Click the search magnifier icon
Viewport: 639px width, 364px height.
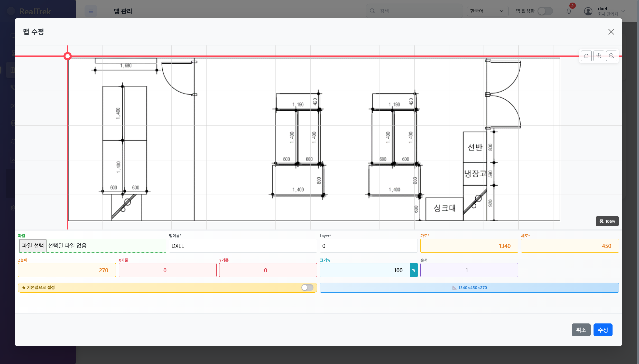coord(372,11)
